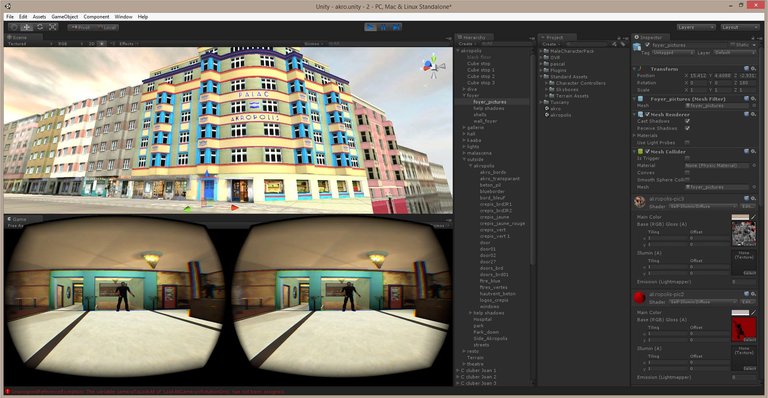Click the Plugins folder icon
The width and height of the screenshot is (768, 398).
546,70
